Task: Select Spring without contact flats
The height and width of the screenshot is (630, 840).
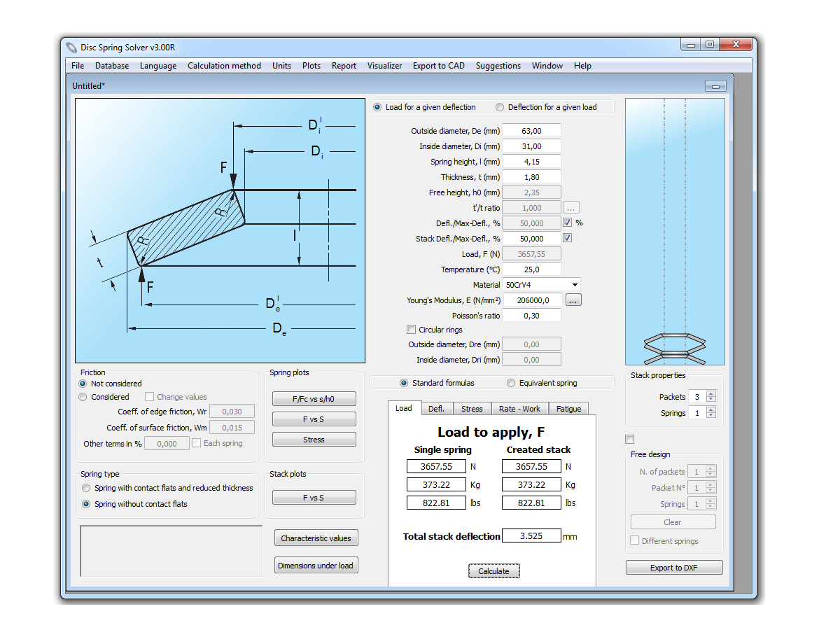Action: click(x=134, y=504)
